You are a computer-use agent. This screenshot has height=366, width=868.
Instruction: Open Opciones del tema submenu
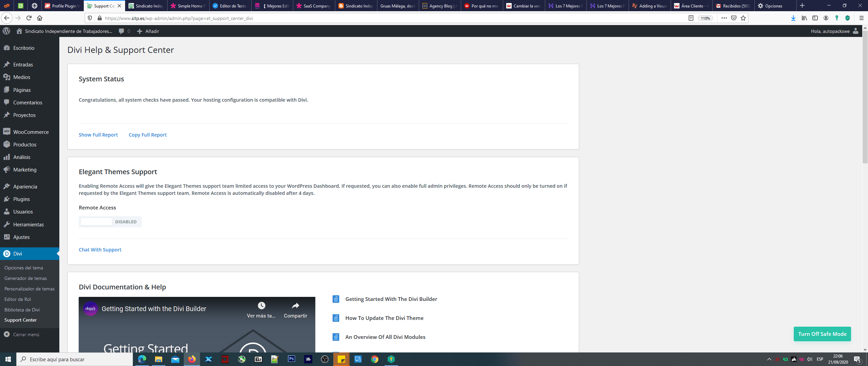24,268
